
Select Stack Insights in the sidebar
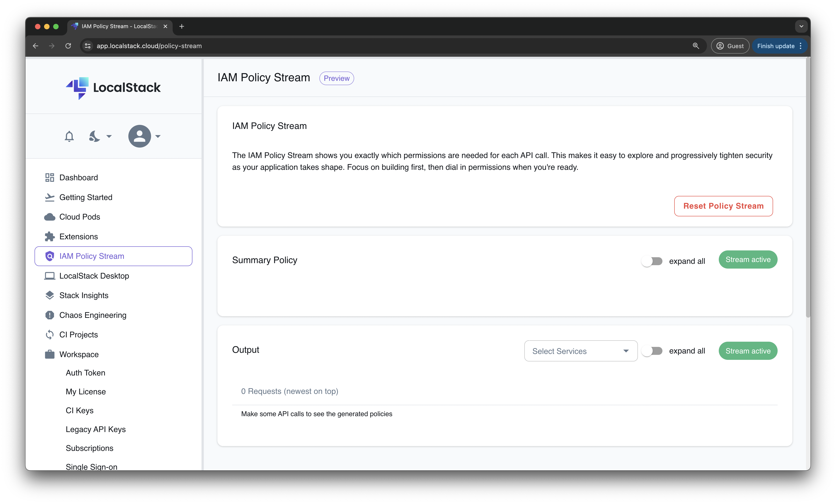(x=83, y=295)
